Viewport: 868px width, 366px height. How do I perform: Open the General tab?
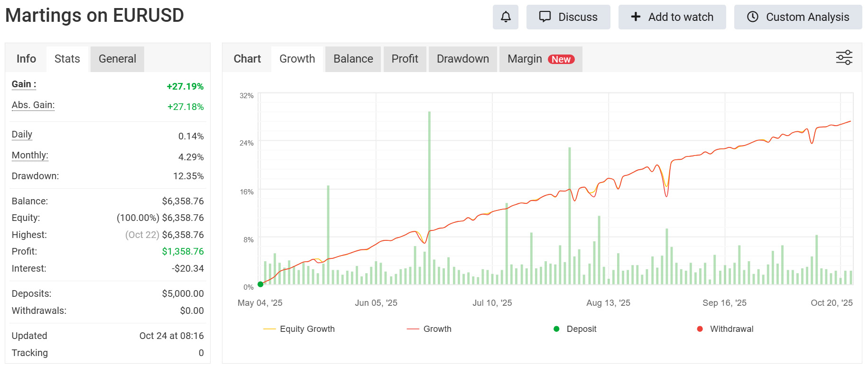click(x=117, y=59)
